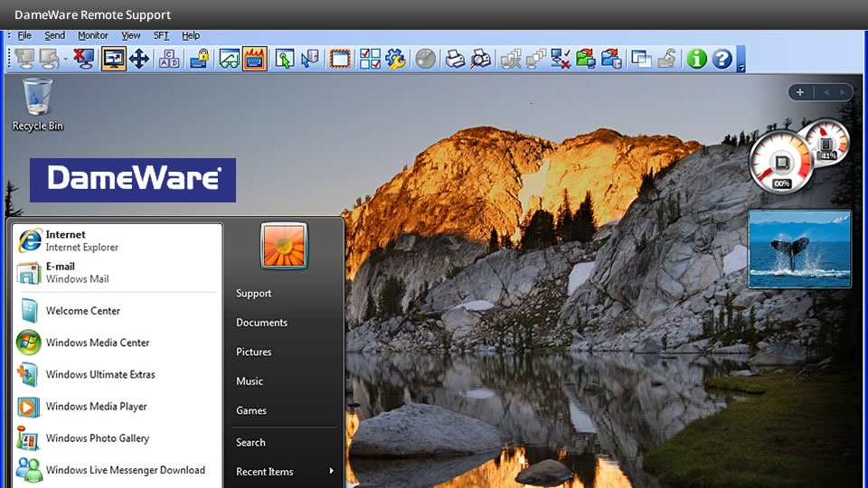Viewport: 868px width, 488px height.
Task: Click the print preview magnifier icon
Action: point(480,59)
